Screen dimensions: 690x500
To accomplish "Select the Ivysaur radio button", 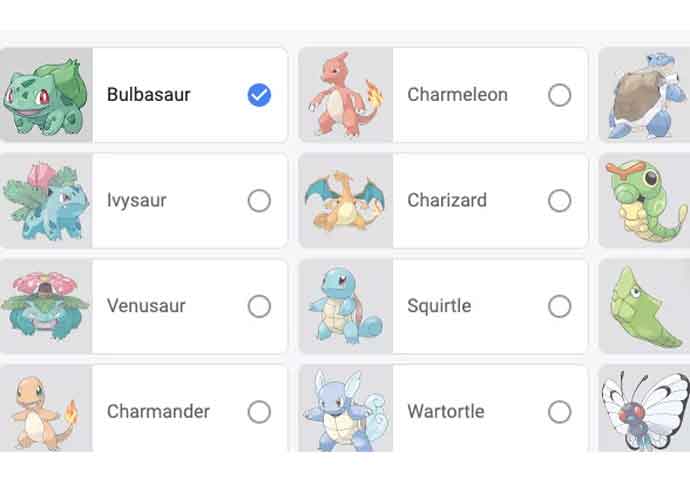I will tap(259, 201).
